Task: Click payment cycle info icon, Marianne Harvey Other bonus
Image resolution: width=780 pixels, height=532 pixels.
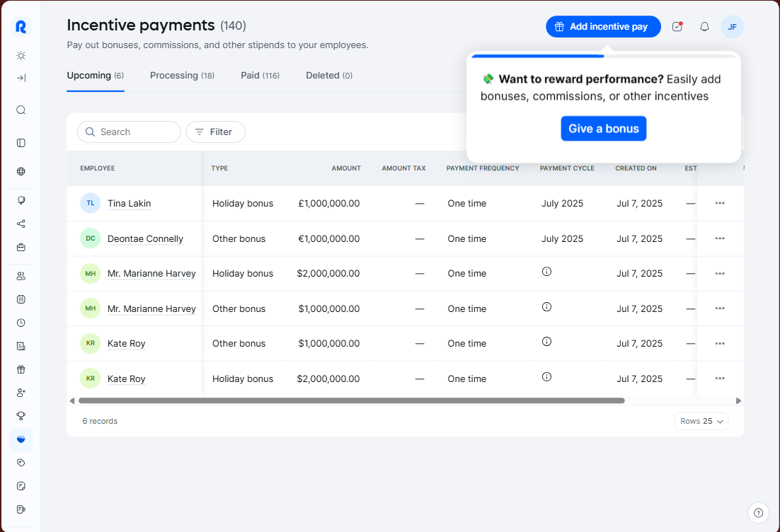Action: click(546, 307)
